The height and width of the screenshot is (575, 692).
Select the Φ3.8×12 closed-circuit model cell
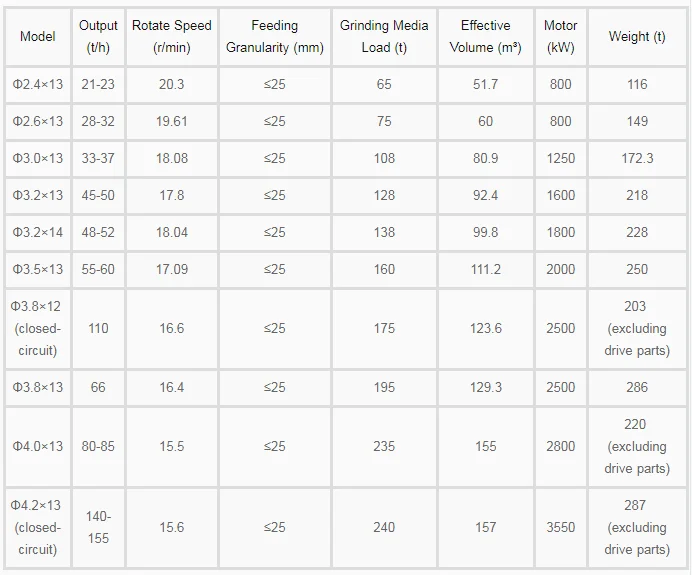coord(38,328)
